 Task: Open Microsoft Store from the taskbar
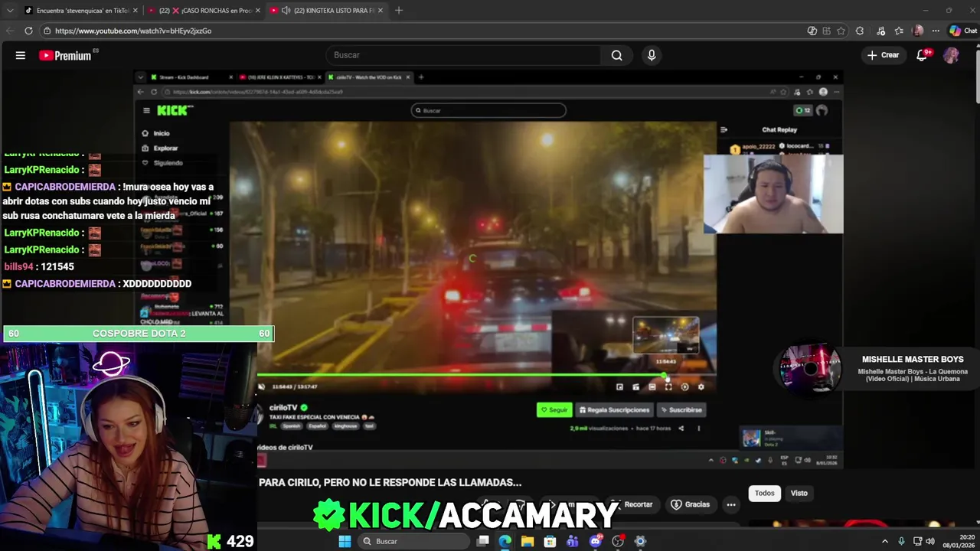point(550,541)
